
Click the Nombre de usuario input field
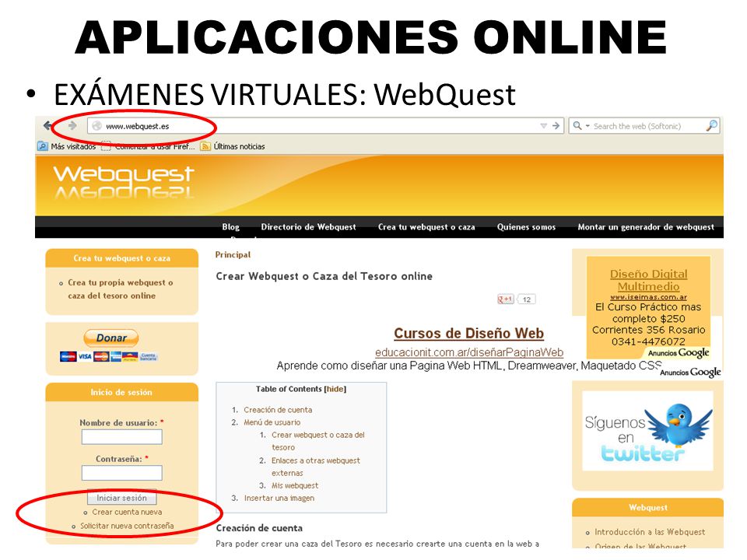click(122, 436)
